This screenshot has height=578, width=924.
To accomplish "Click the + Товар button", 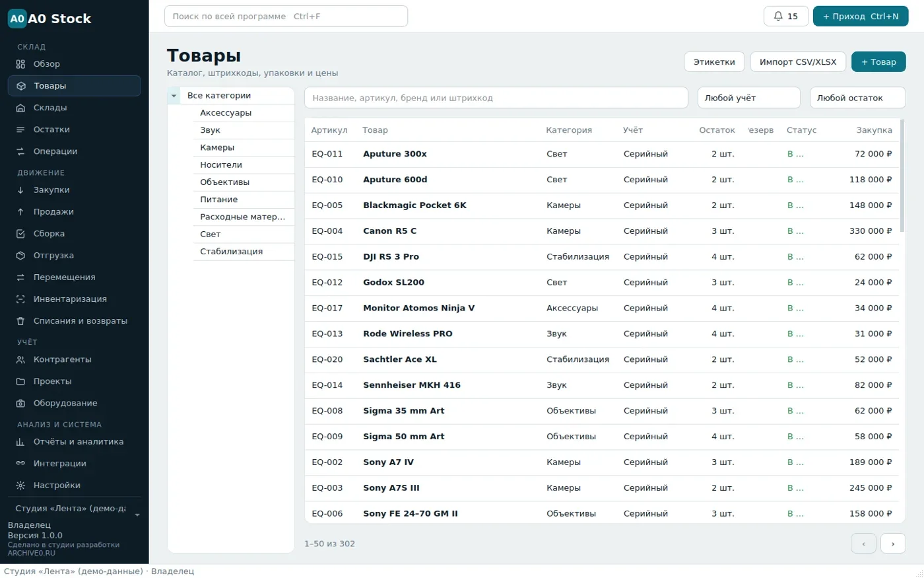I will tap(878, 62).
